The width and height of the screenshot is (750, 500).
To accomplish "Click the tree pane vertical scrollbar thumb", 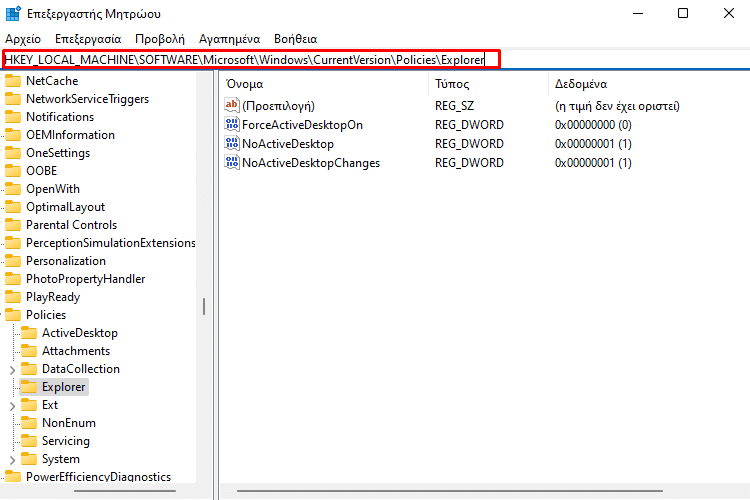I will point(204,306).
